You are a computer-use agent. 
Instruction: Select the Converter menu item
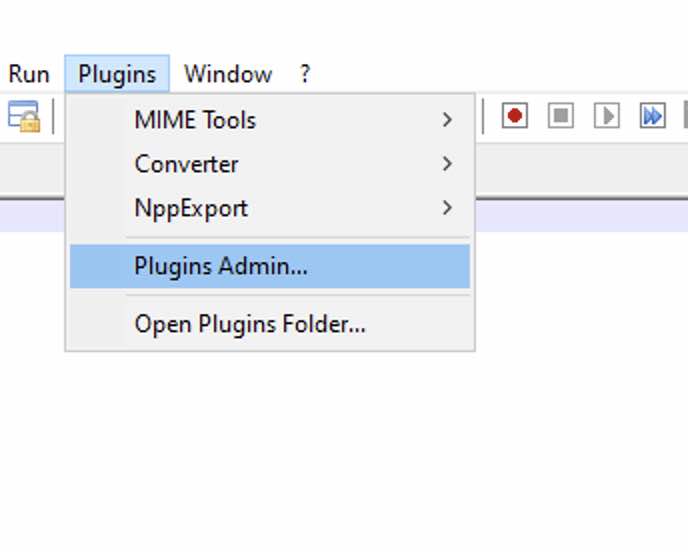(187, 163)
